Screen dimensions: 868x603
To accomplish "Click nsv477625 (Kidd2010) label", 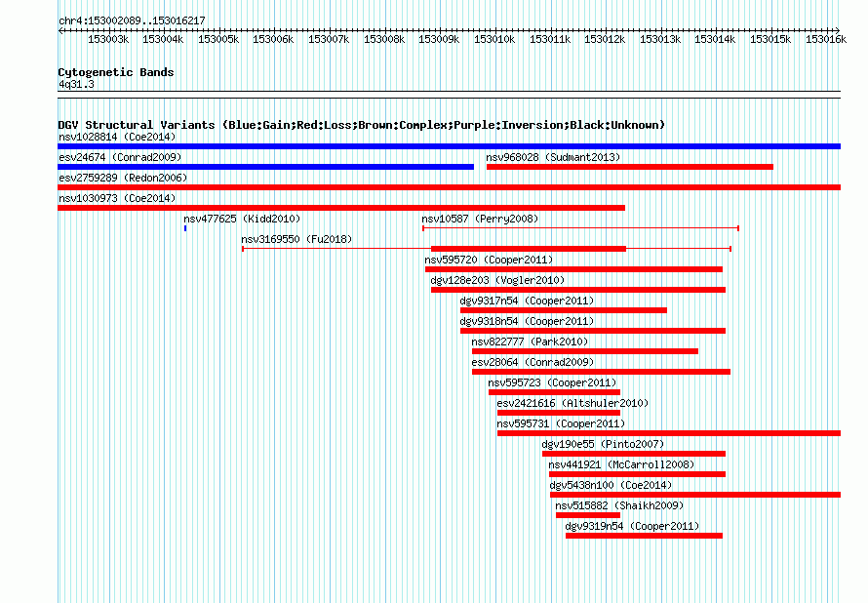I will tap(242, 219).
